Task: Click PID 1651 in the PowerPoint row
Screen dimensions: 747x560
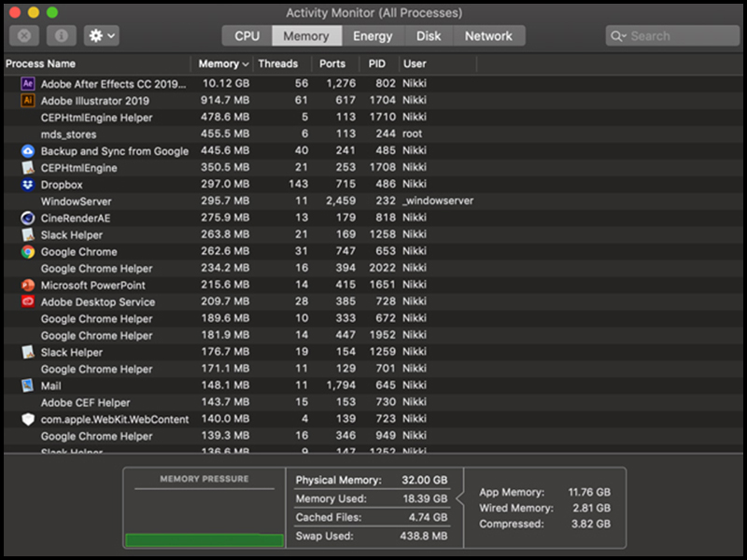Action: (383, 285)
